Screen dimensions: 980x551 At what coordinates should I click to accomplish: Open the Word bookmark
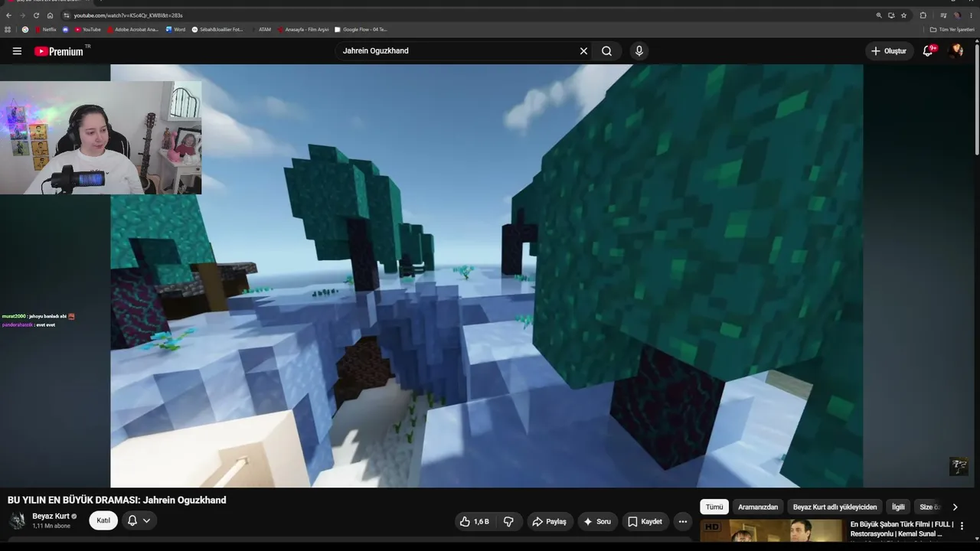tap(175, 30)
